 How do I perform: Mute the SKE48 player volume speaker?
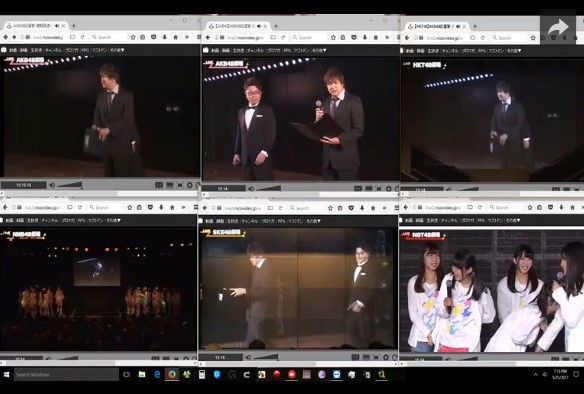(x=249, y=357)
